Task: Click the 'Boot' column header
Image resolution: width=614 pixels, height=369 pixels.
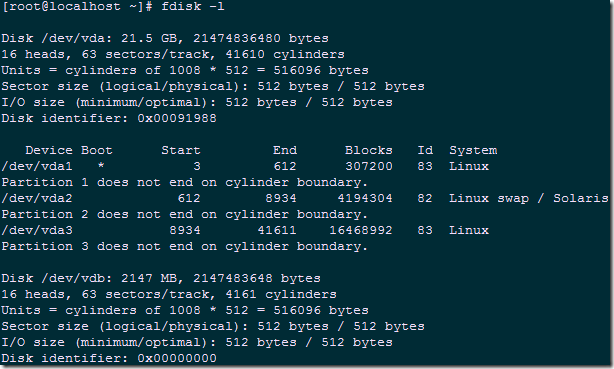Action: coord(97,150)
